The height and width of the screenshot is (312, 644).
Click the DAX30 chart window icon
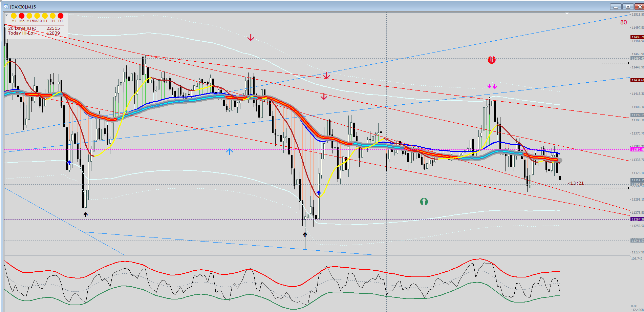pos(6,6)
